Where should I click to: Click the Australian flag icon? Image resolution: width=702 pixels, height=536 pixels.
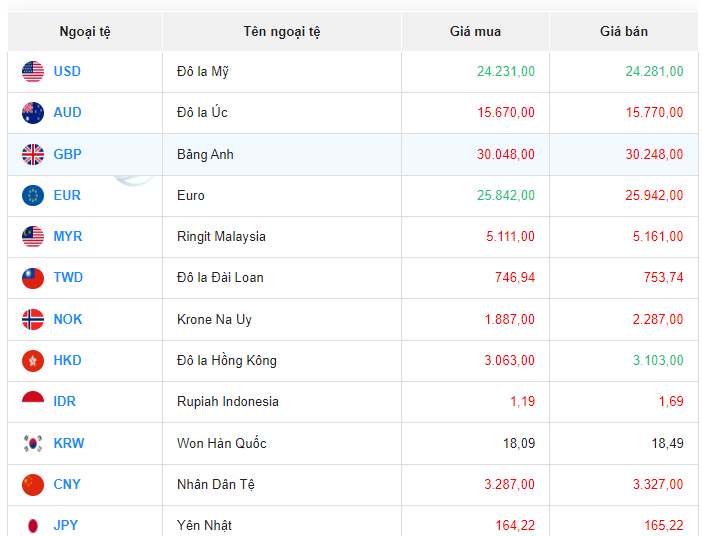(33, 113)
